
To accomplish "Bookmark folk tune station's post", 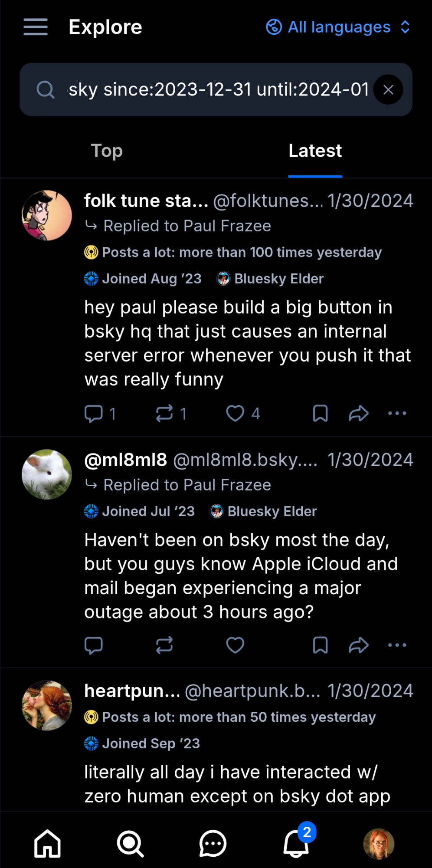I will [320, 414].
